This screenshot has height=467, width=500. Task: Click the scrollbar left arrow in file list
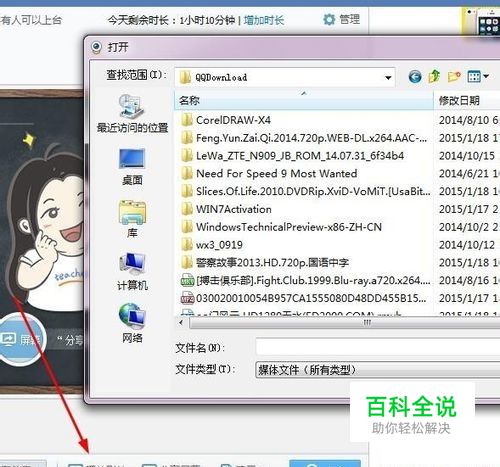click(181, 323)
